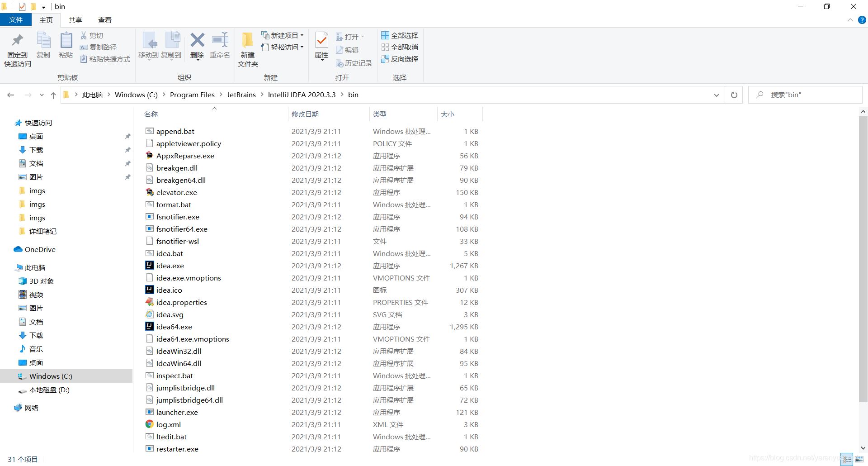
Task: Open the Help question mark icon
Action: click(x=862, y=20)
